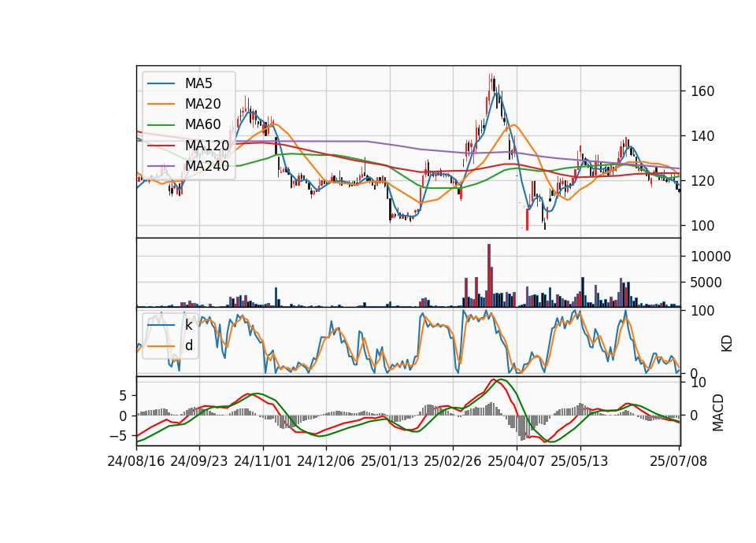Click the d legend entry in KD panel
This screenshot has width=756, height=543.
tap(170, 345)
